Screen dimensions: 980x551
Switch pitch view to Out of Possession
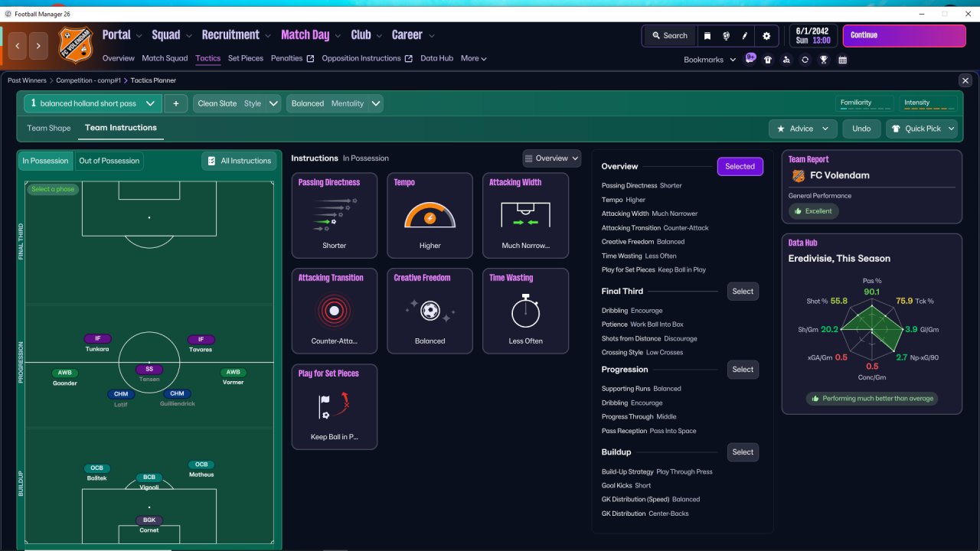click(109, 161)
